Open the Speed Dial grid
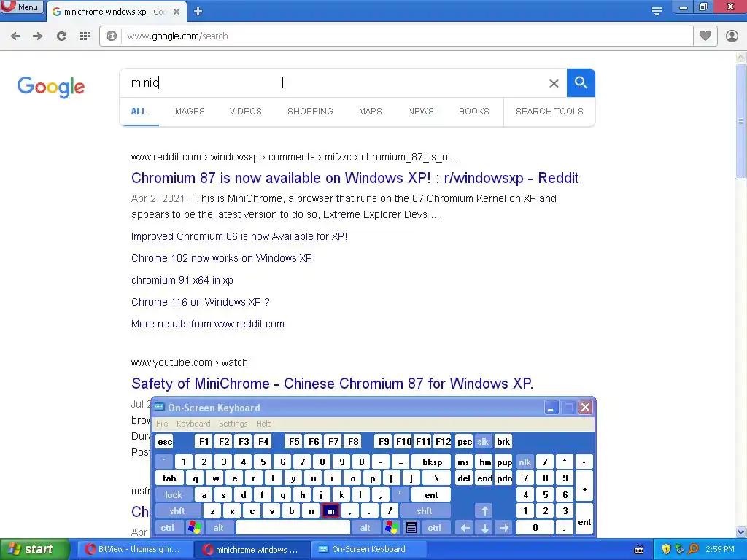747x560 pixels. (x=85, y=36)
